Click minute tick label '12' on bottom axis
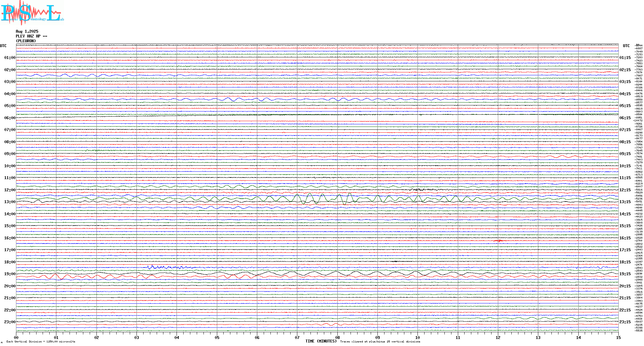The height and width of the screenshot is (346, 644). tap(498, 337)
